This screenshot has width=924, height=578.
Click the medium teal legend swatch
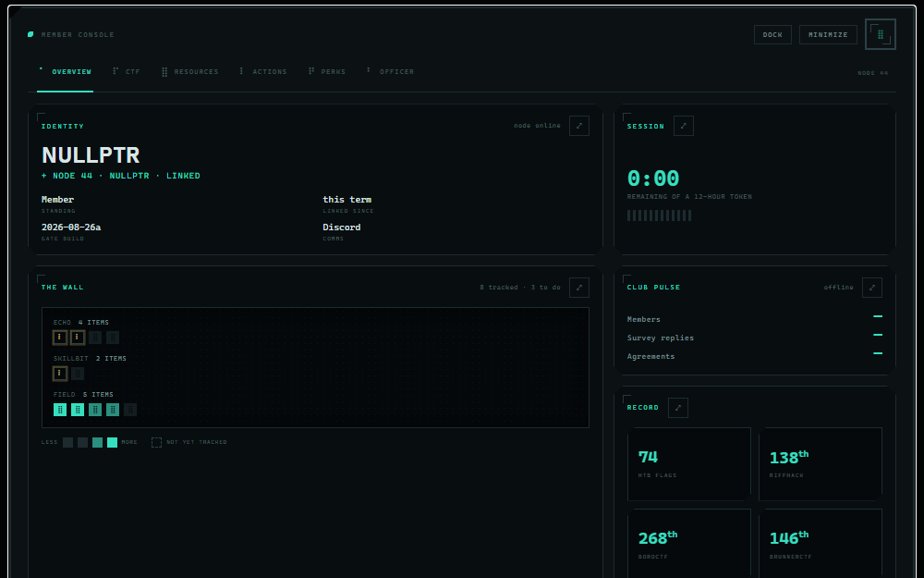pos(97,442)
